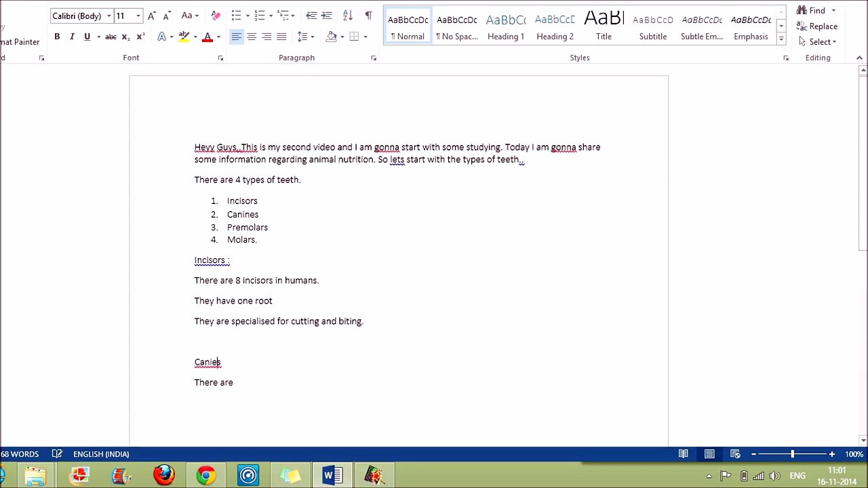This screenshot has height=488, width=868.
Task: Open the font size dropdown
Action: tap(138, 16)
